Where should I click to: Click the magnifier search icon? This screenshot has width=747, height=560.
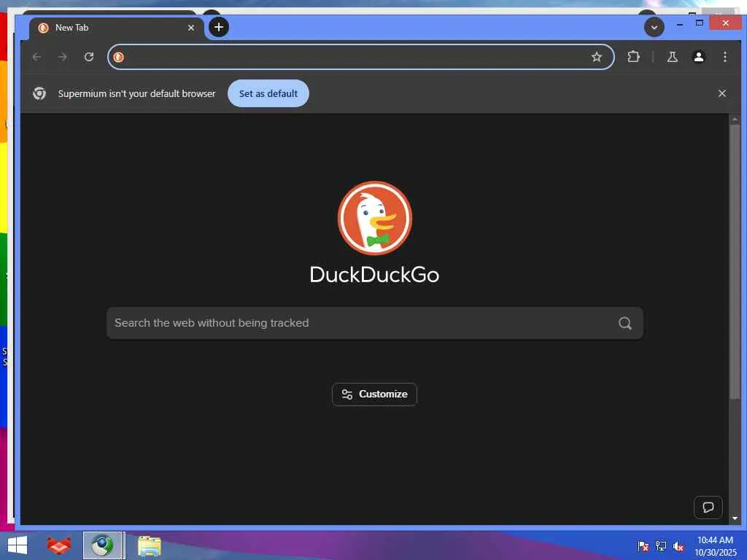pos(625,323)
